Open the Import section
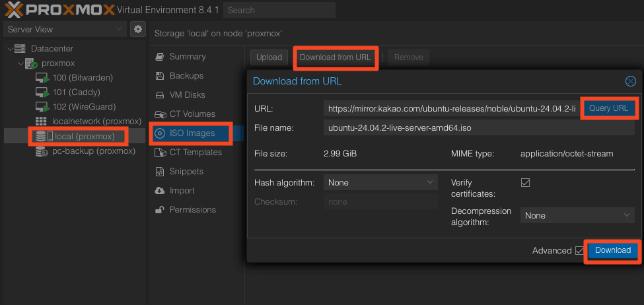The height and width of the screenshot is (305, 644). tap(182, 191)
